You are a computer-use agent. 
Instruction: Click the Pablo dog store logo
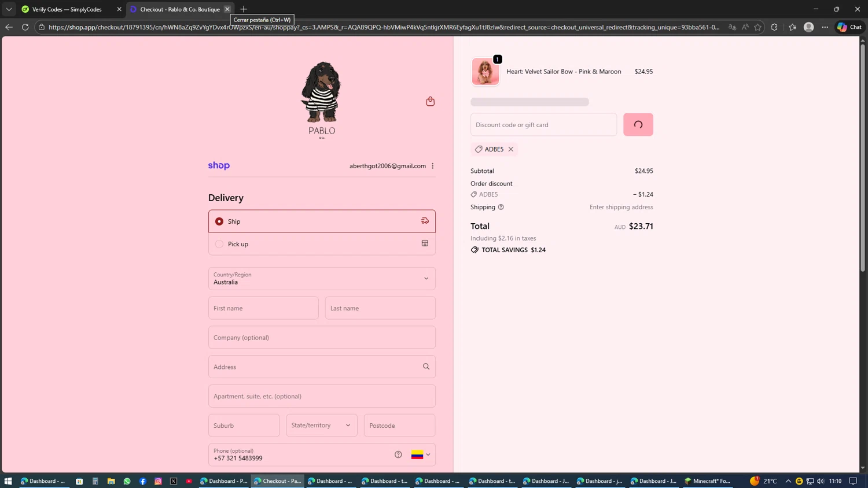pos(322,99)
